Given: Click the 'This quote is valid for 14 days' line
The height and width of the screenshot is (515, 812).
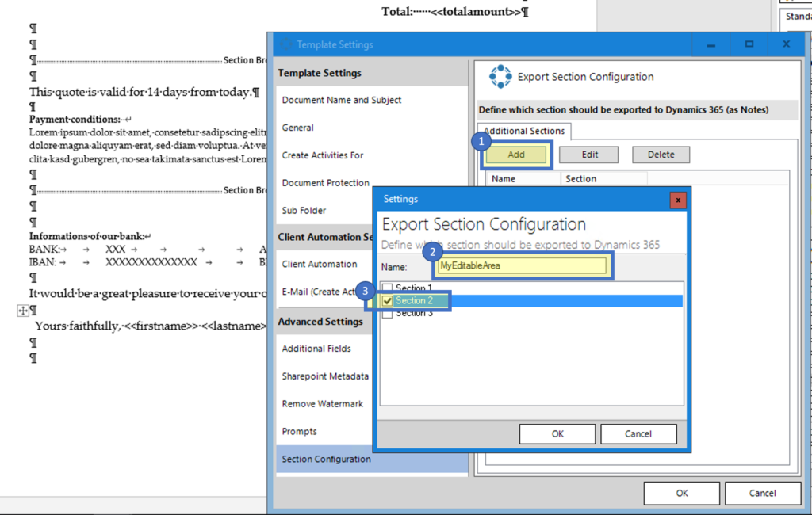Looking at the screenshot, I should click(144, 92).
